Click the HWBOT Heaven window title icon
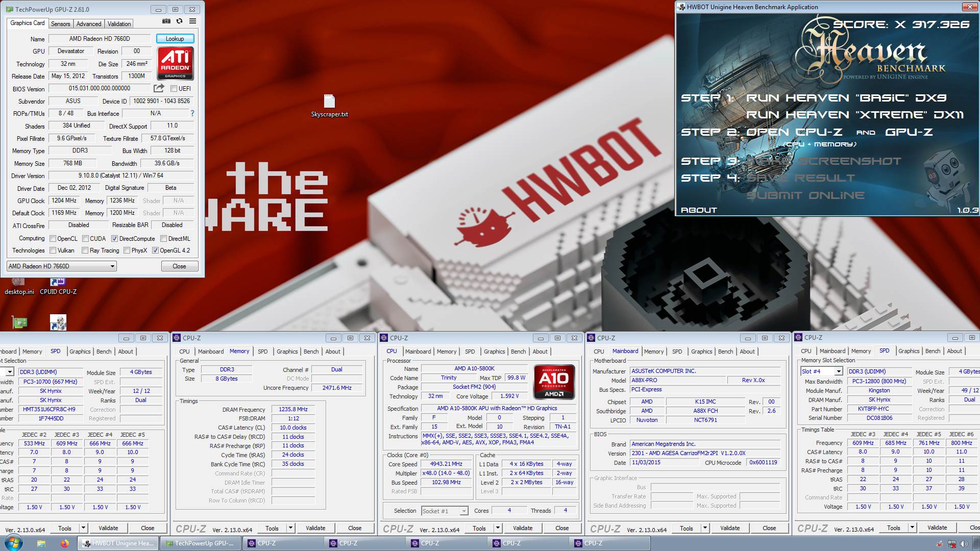The width and height of the screenshot is (980, 551). pyautogui.click(x=681, y=7)
